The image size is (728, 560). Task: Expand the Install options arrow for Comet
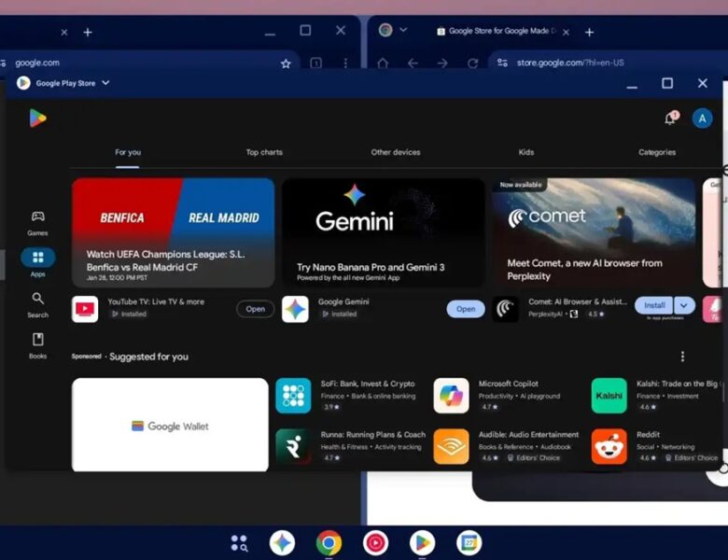[684, 305]
